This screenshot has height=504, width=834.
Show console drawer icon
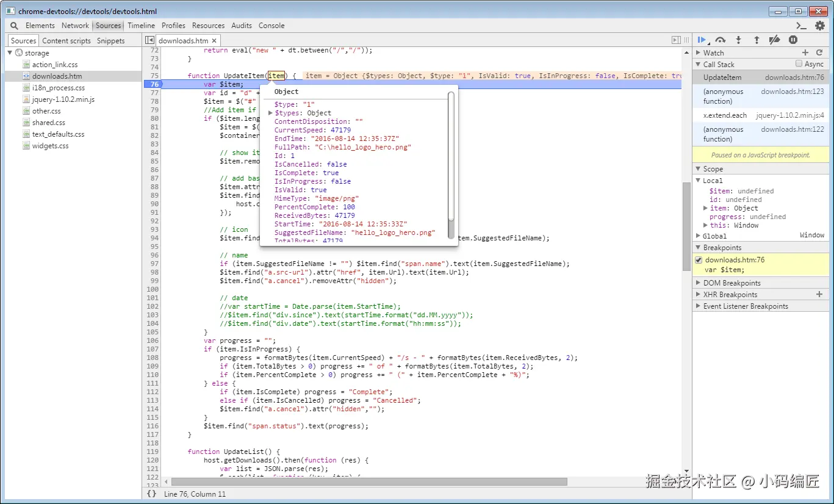(802, 26)
